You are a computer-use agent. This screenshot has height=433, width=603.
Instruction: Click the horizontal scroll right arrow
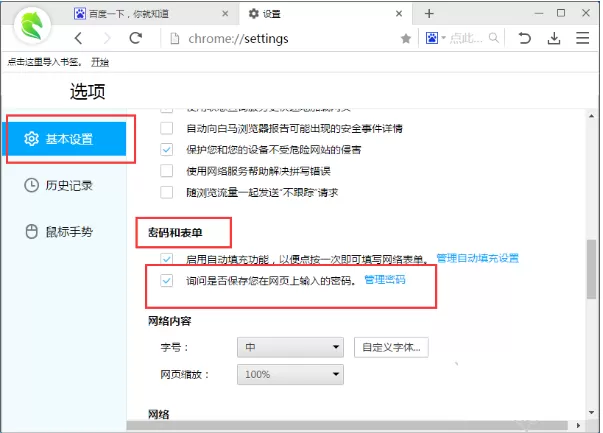coord(578,425)
